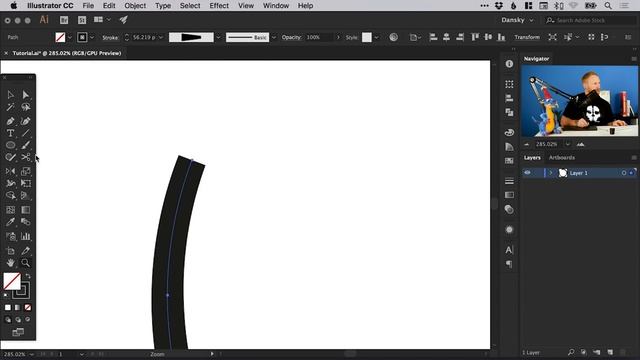Select the Free Transform tool
The height and width of the screenshot is (360, 640).
(26, 183)
